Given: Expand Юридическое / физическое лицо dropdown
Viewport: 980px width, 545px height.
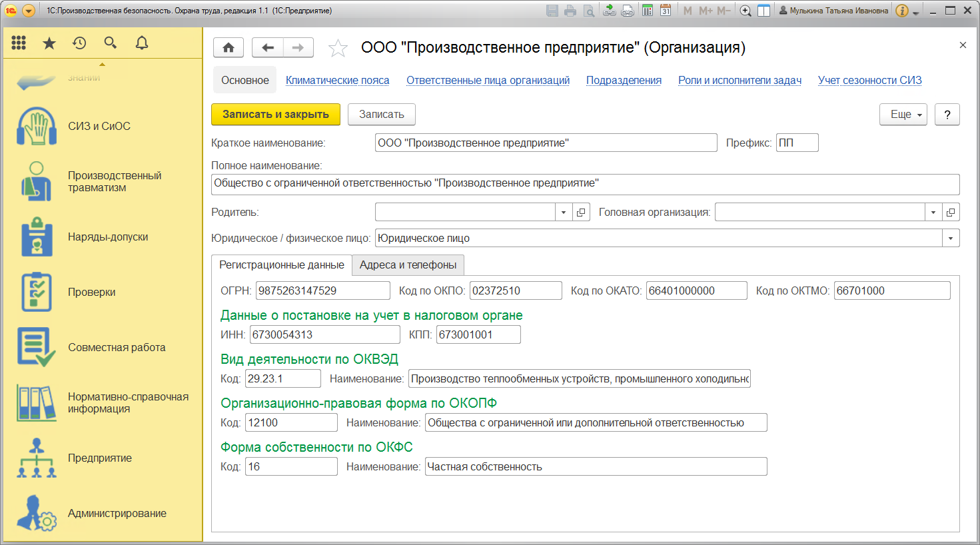Looking at the screenshot, I should click(x=951, y=239).
